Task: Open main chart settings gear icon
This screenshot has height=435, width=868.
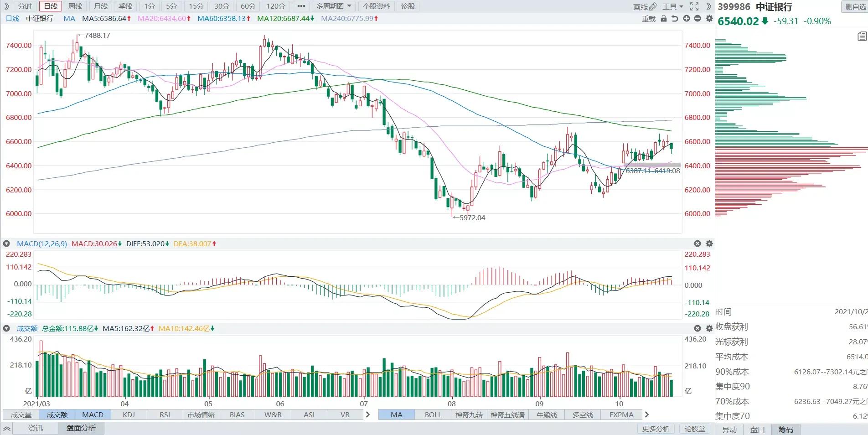Action: pos(709,19)
